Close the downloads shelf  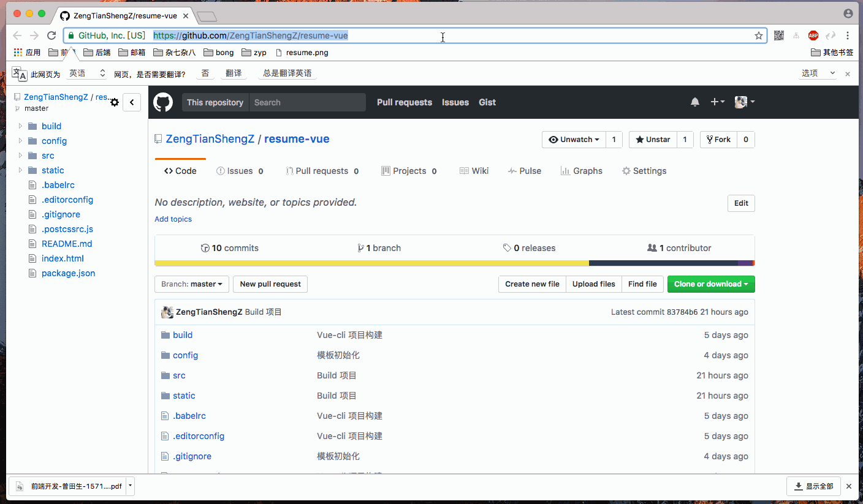[x=849, y=486]
